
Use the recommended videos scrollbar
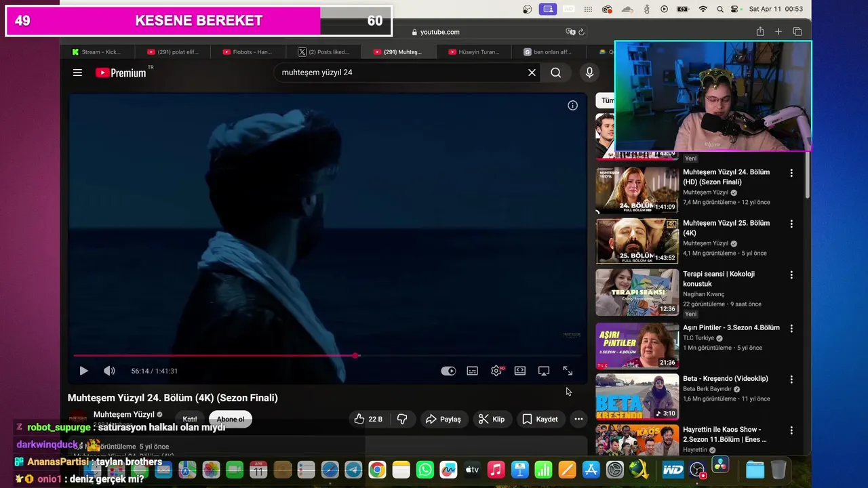[808, 176]
